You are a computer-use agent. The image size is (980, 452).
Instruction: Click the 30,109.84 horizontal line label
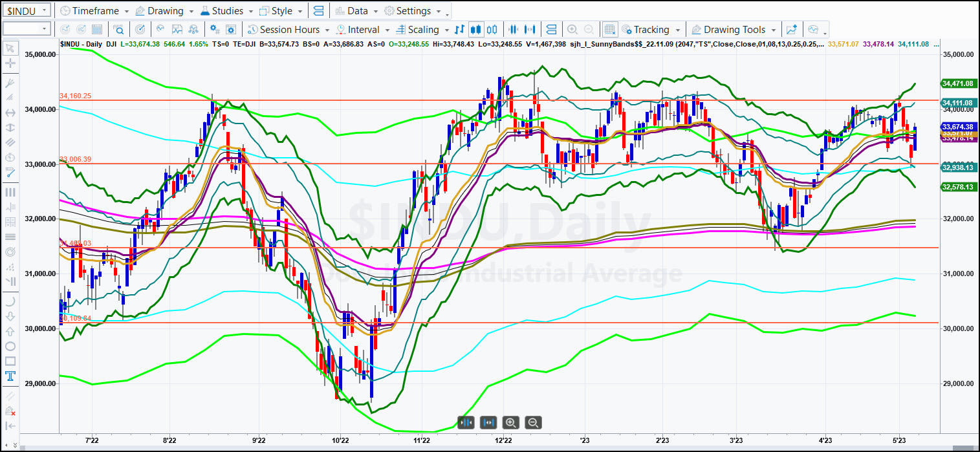tap(76, 318)
